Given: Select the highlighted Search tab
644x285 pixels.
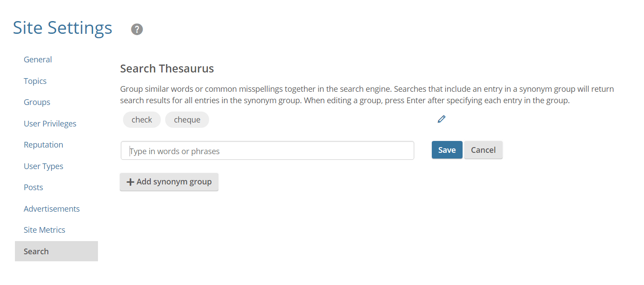Looking at the screenshot, I should point(36,251).
